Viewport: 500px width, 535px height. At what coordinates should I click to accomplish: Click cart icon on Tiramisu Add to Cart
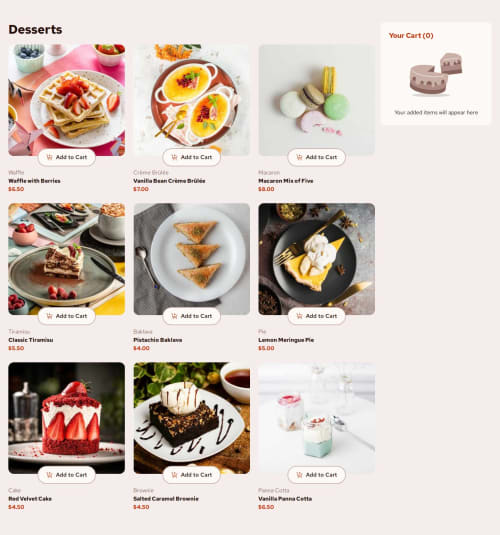[49, 316]
